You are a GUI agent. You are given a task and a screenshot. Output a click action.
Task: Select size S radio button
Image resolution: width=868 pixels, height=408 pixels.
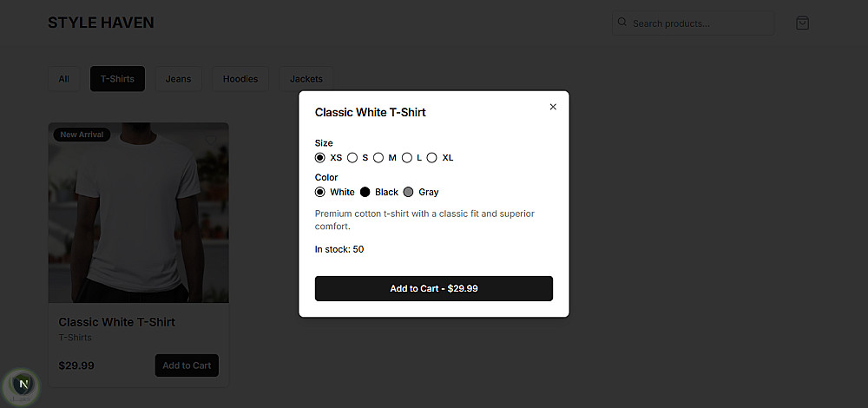[x=352, y=158]
